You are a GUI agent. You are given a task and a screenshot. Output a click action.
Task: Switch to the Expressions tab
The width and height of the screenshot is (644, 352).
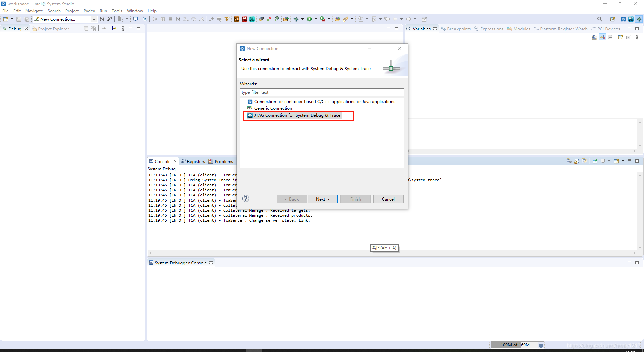489,29
